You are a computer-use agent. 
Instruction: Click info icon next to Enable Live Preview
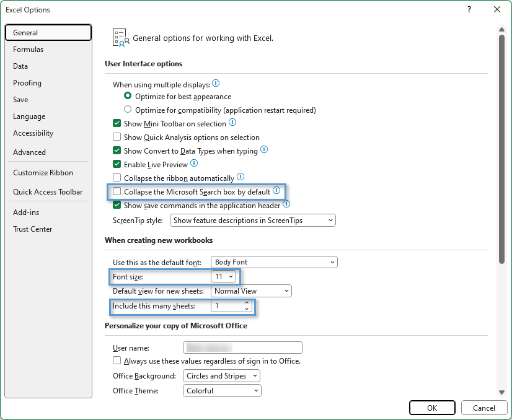pos(194,164)
